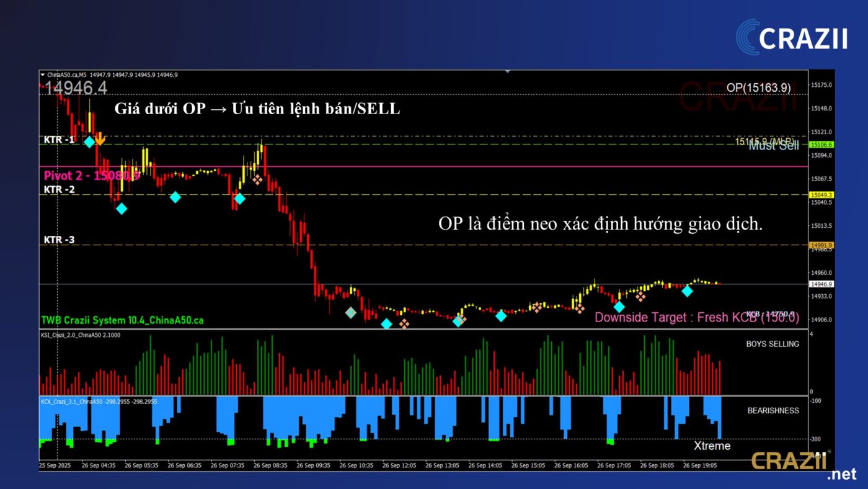This screenshot has height=489, width=868.
Task: Click the Must Sell label
Action: [x=773, y=146]
